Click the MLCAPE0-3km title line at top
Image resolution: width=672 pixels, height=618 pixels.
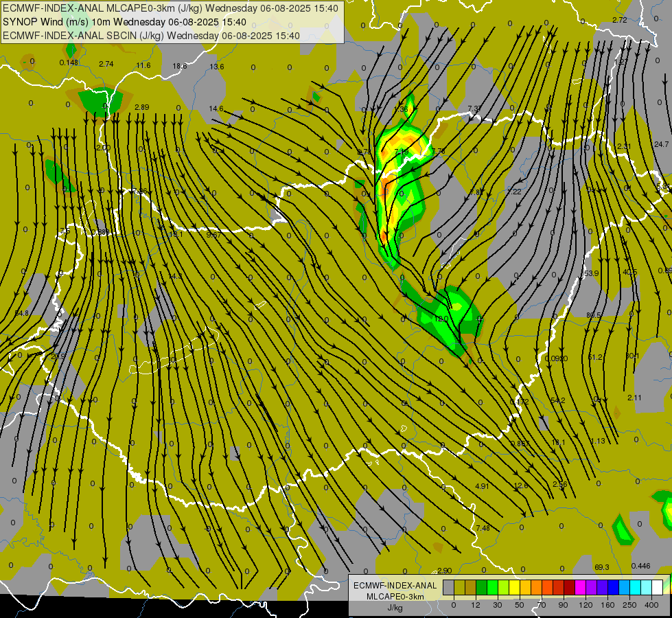pos(170,8)
